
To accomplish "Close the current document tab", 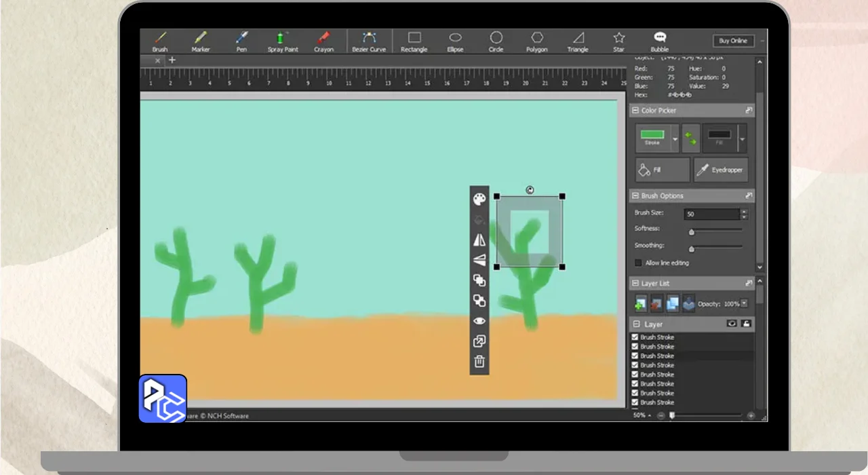I will [158, 60].
